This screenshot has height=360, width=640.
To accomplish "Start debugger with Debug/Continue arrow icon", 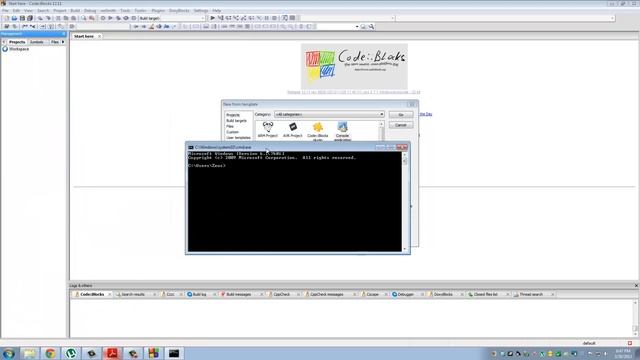I will click(x=213, y=18).
